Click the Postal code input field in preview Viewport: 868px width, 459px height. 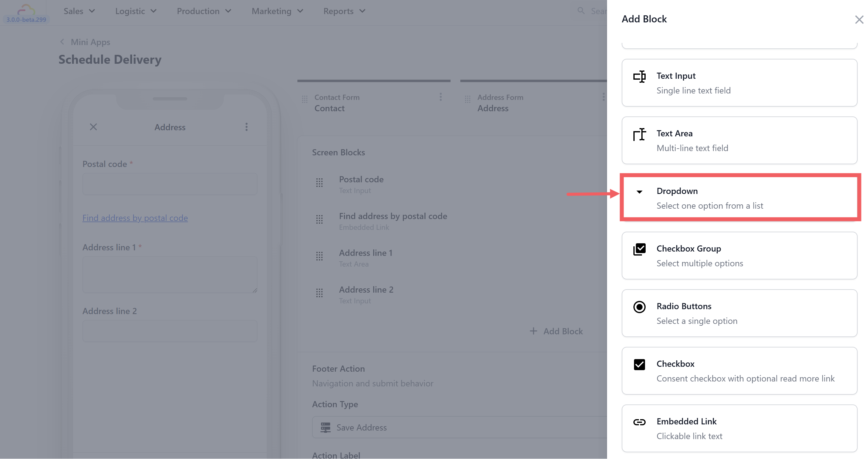(x=170, y=184)
